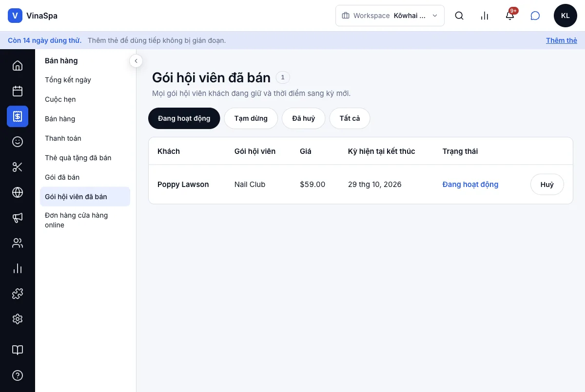The height and width of the screenshot is (392, 585).
Task: Click the $59.00 price cell
Action: 312,185
